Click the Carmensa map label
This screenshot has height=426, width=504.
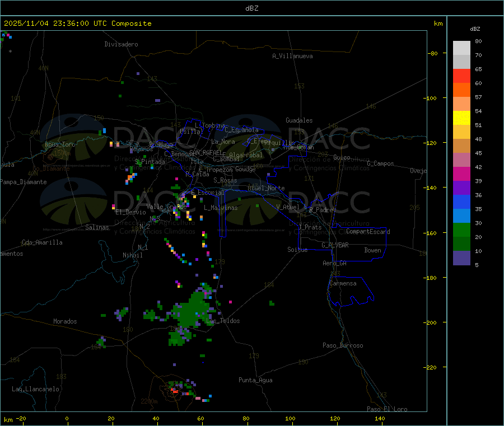click(343, 283)
